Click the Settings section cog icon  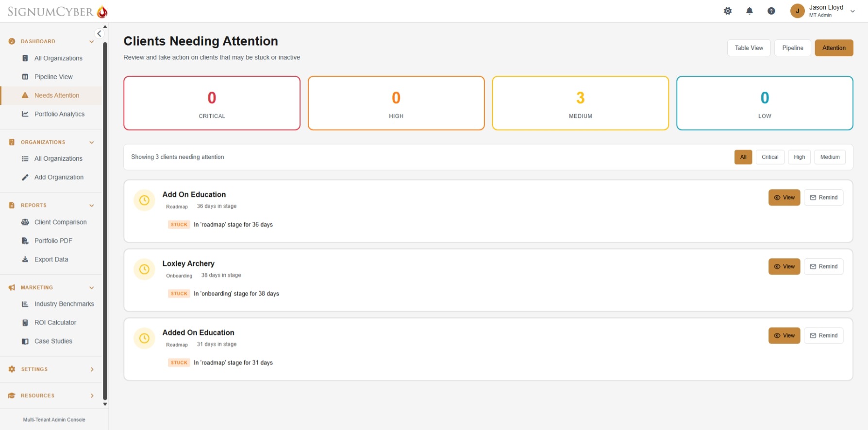(x=12, y=369)
